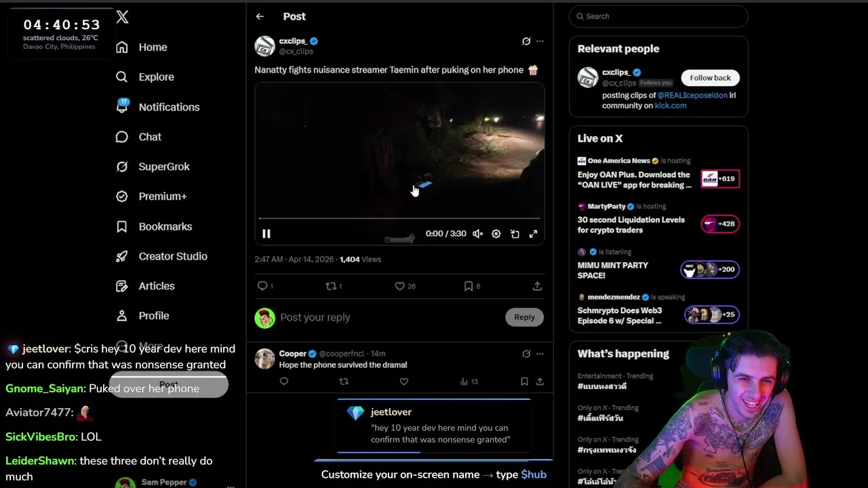Open more options on Cooper's reply
The width and height of the screenshot is (868, 488).
click(540, 354)
